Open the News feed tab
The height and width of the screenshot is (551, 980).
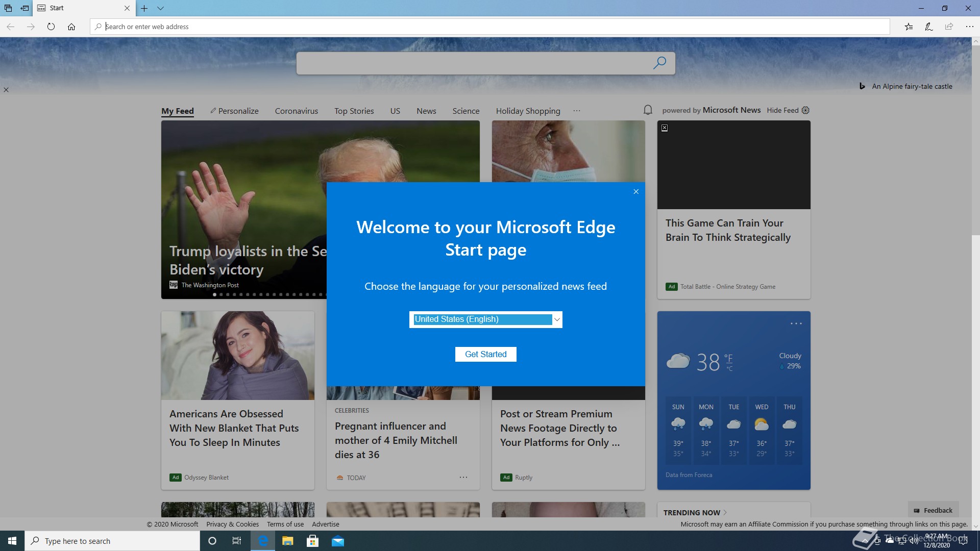coord(426,111)
